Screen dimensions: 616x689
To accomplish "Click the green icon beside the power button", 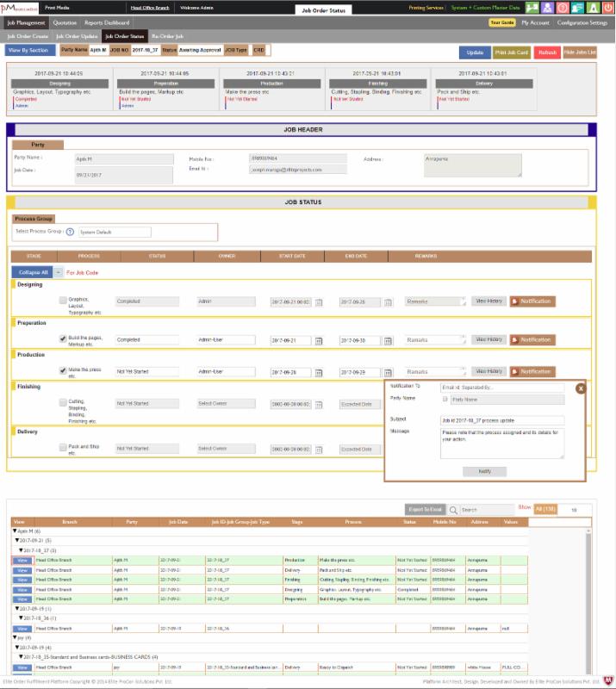I will pos(593,8).
